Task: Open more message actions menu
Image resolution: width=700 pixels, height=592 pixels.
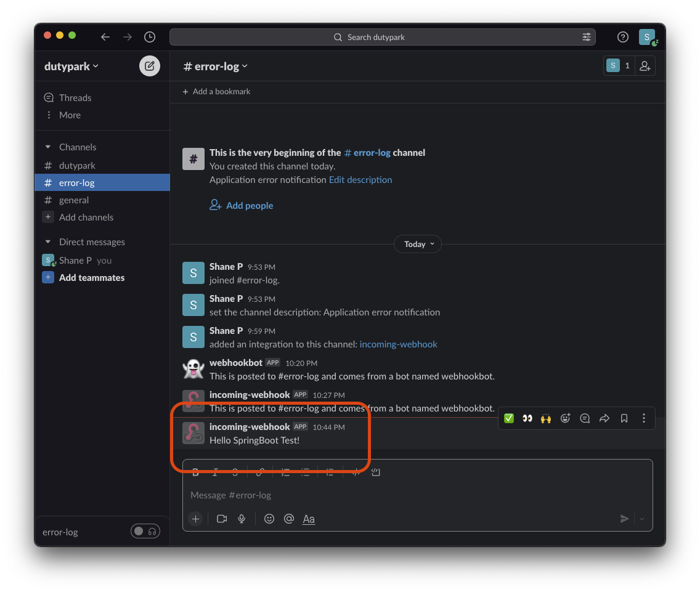Action: [x=644, y=418]
